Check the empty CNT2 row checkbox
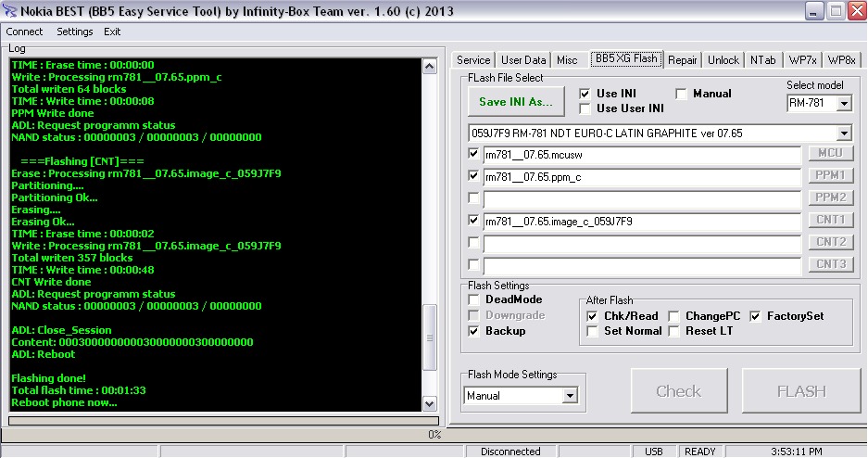The width and height of the screenshot is (868, 458). 473,242
